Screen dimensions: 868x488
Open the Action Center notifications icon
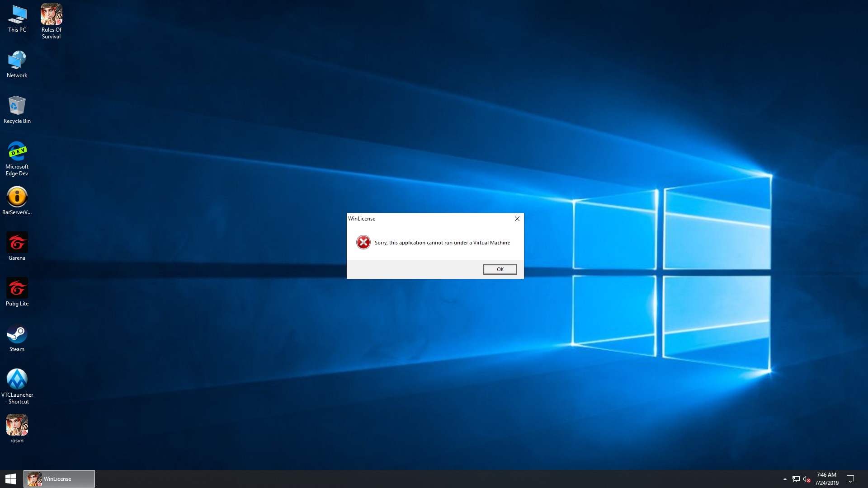[x=850, y=479]
